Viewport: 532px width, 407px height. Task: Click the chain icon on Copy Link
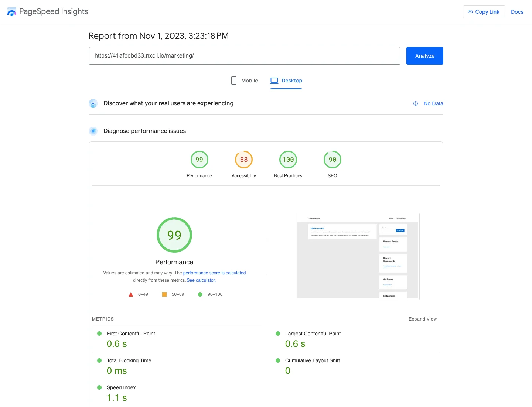(470, 12)
